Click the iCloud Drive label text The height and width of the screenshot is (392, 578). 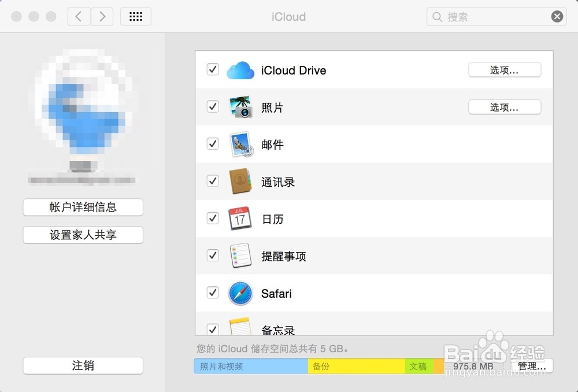click(294, 71)
